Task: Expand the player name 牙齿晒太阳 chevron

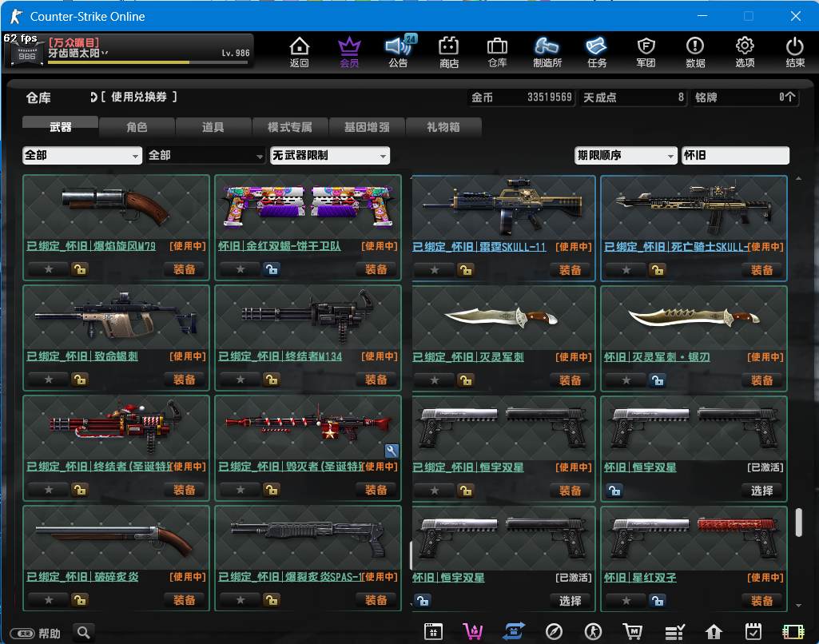Action: 105,53
